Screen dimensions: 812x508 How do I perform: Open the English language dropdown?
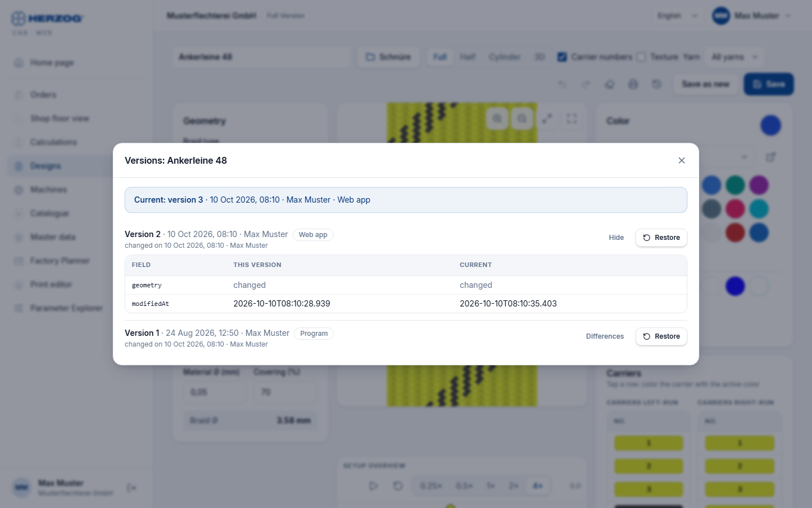point(677,16)
